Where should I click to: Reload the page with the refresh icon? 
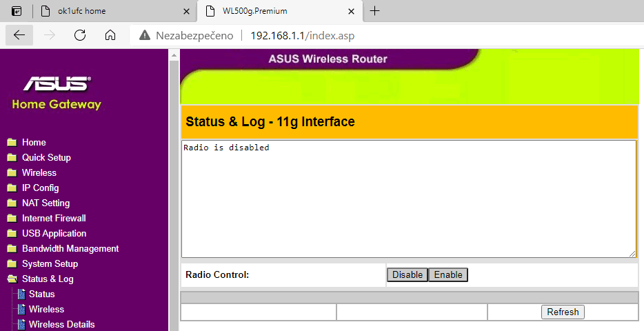(80, 35)
